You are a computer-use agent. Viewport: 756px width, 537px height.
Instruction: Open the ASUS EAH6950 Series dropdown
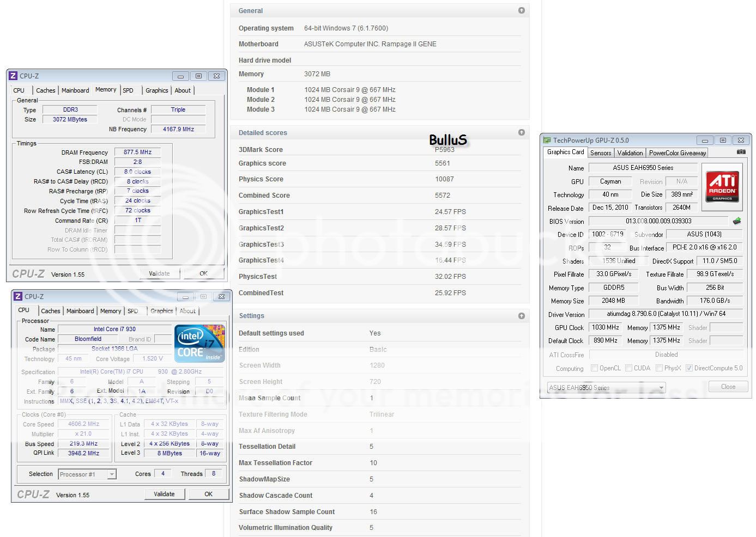(606, 388)
